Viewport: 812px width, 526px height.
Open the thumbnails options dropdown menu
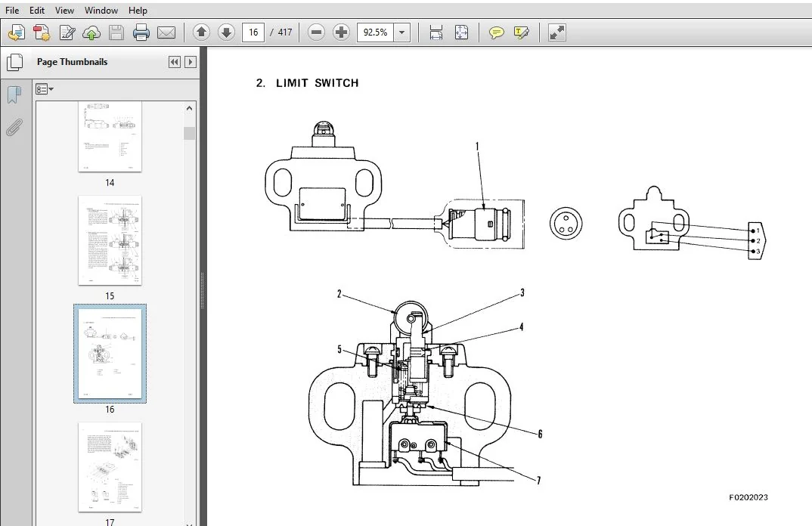point(45,89)
